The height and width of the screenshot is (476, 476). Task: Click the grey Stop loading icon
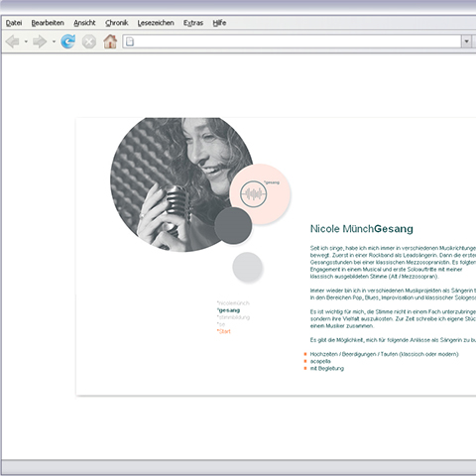[x=89, y=42]
